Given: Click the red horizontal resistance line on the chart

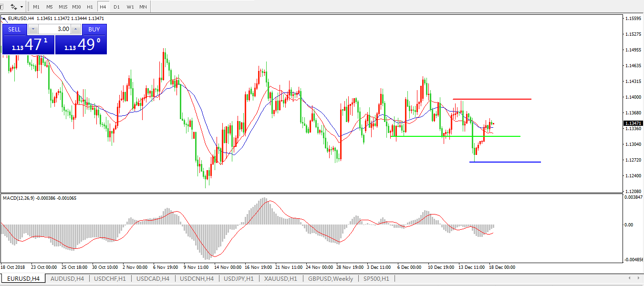Looking at the screenshot, I should pos(492,99).
